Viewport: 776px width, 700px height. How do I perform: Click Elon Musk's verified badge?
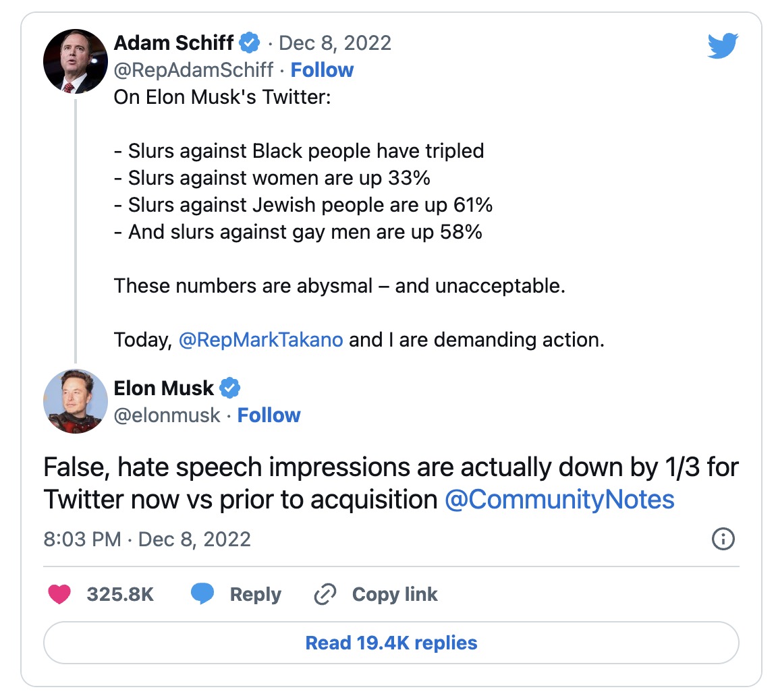click(x=229, y=388)
